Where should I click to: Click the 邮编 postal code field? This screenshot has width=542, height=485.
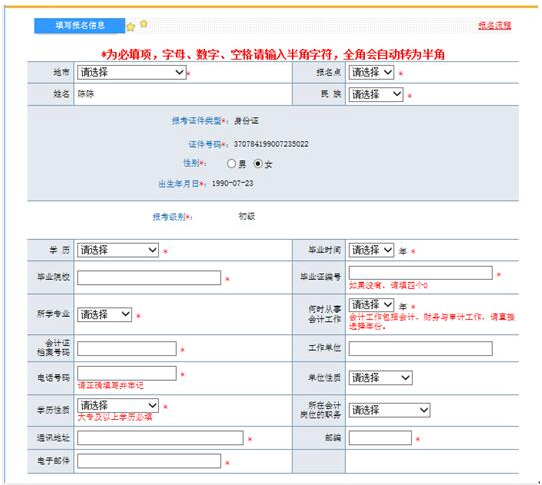(380, 438)
